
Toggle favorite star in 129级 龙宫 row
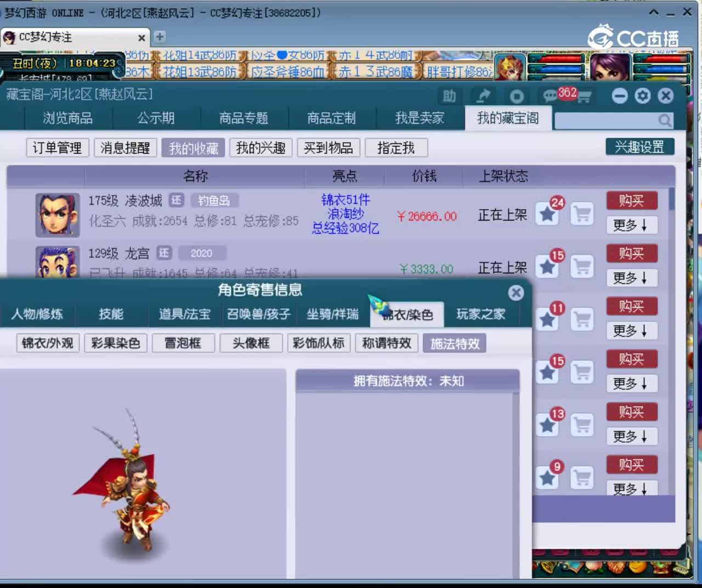(x=547, y=267)
